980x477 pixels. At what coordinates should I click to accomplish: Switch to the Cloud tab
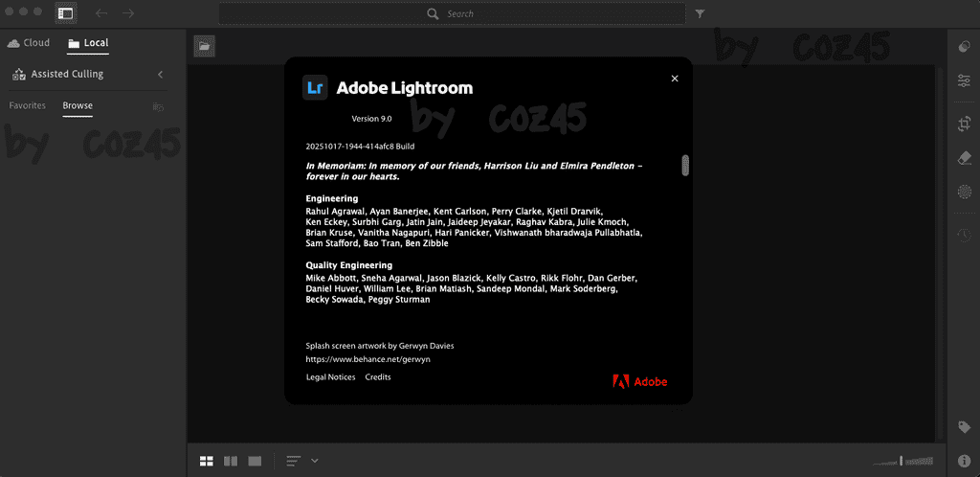click(29, 42)
